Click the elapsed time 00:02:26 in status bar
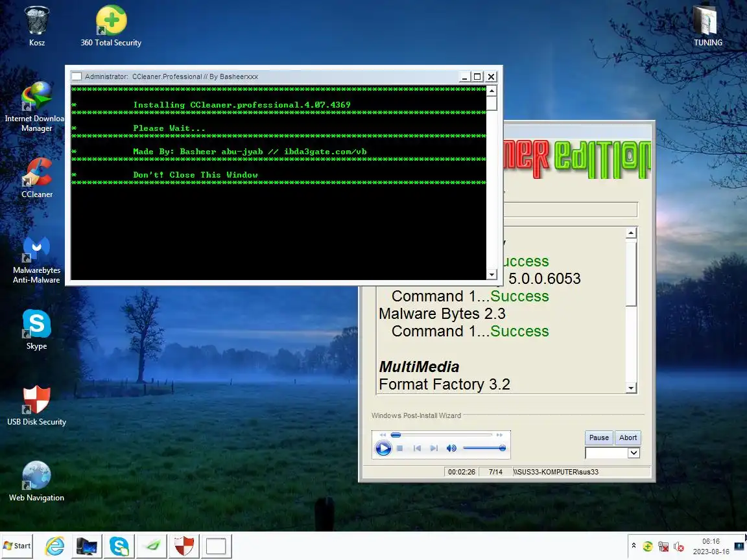 click(x=461, y=472)
